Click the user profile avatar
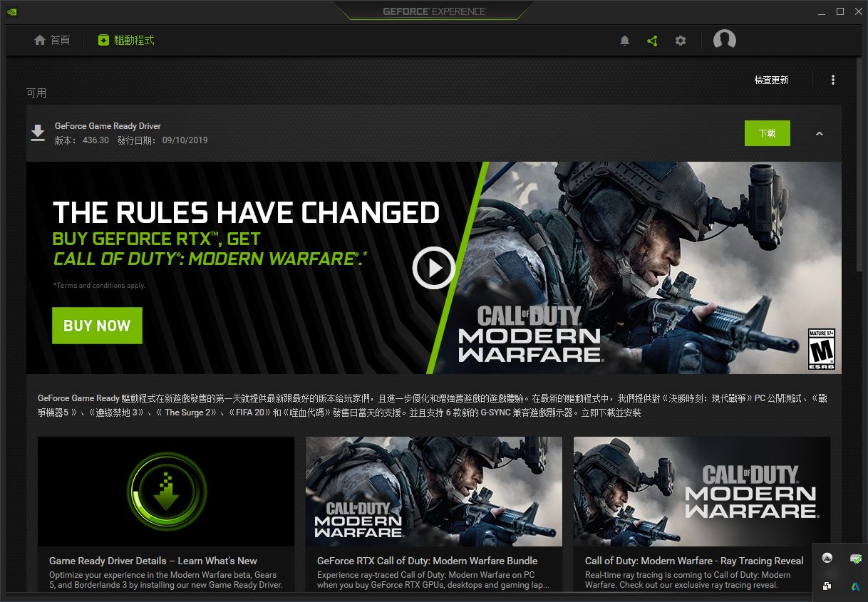Viewport: 868px width, 602px height. point(725,40)
